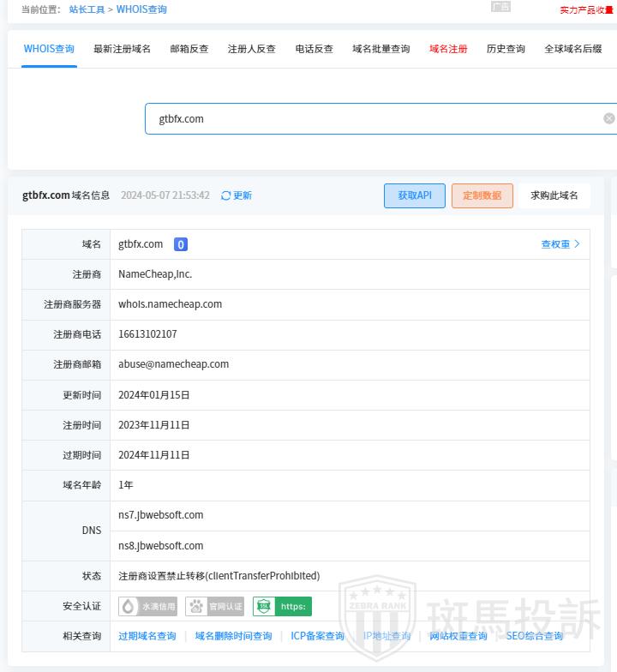Clear the domain search field
The image size is (617, 672).
click(x=608, y=118)
